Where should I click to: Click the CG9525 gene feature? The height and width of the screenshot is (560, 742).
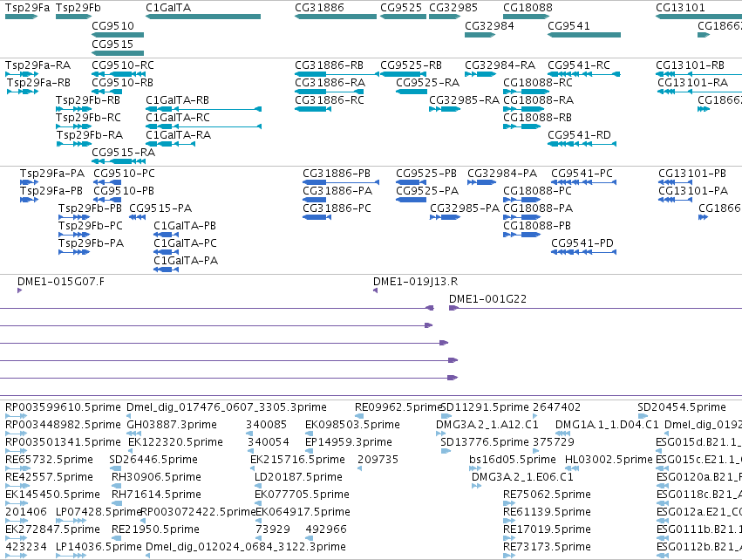pyautogui.click(x=403, y=17)
